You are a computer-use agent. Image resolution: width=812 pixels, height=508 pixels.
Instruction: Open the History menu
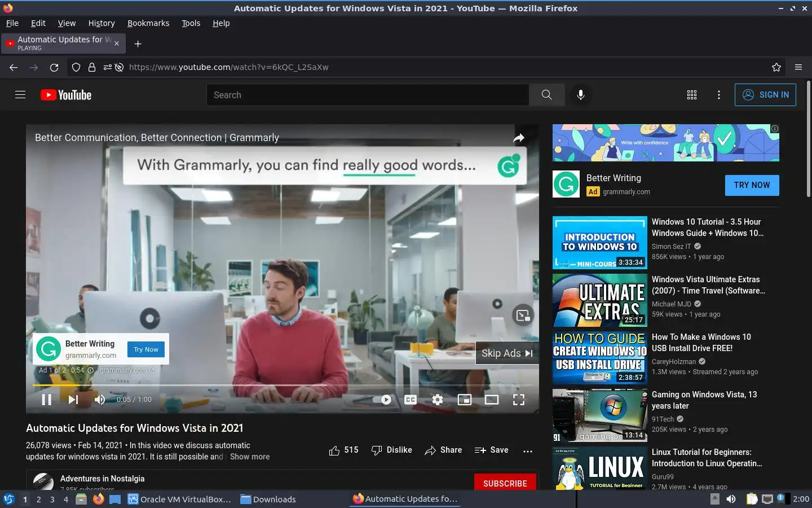pos(101,23)
